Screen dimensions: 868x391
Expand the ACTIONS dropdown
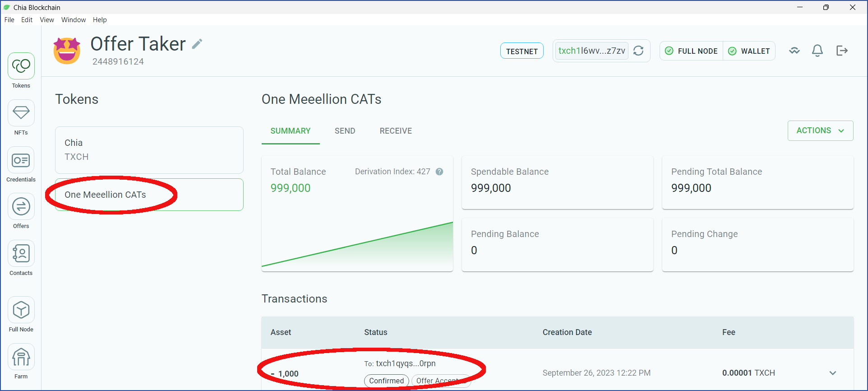[x=820, y=130]
